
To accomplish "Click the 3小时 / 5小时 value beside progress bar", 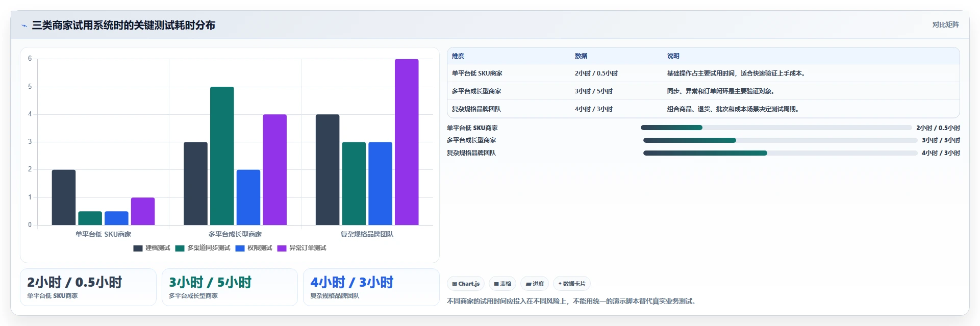I will 941,140.
